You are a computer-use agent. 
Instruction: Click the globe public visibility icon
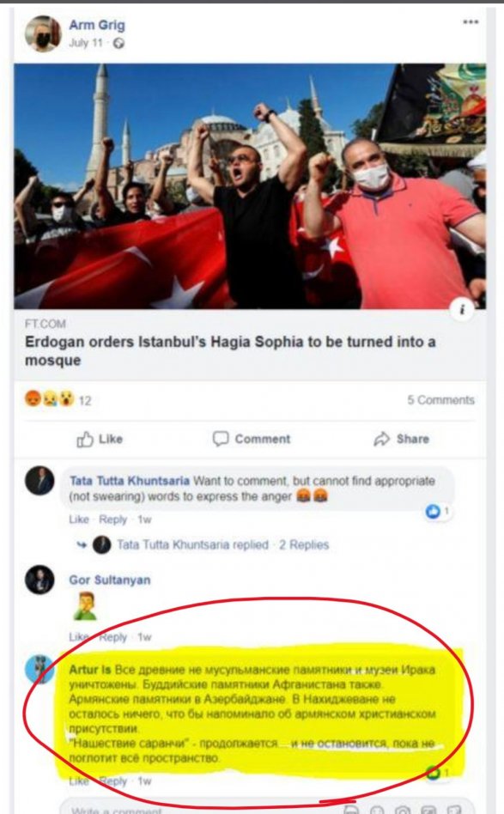[x=118, y=44]
